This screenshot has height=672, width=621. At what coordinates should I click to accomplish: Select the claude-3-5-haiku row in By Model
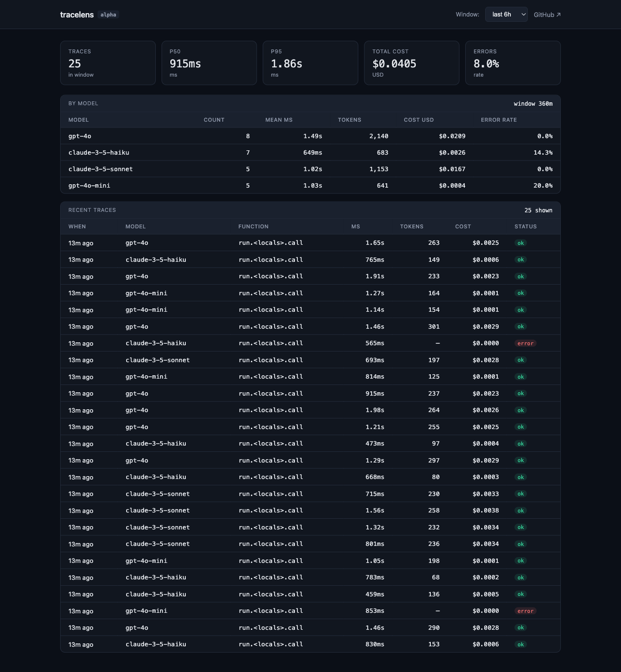[310, 153]
